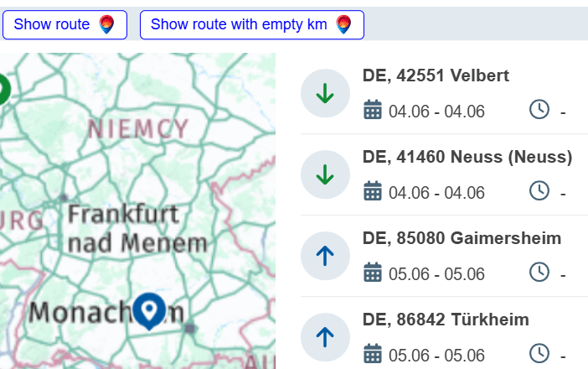Click the blue map pin near Monachium
The width and height of the screenshot is (588, 369).
coord(150,310)
